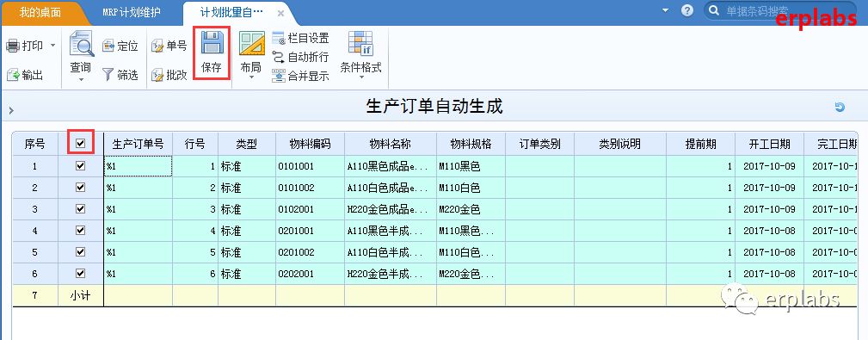This screenshot has height=340, width=868.
Task: Select cell with code 0101001
Action: pyautogui.click(x=310, y=166)
